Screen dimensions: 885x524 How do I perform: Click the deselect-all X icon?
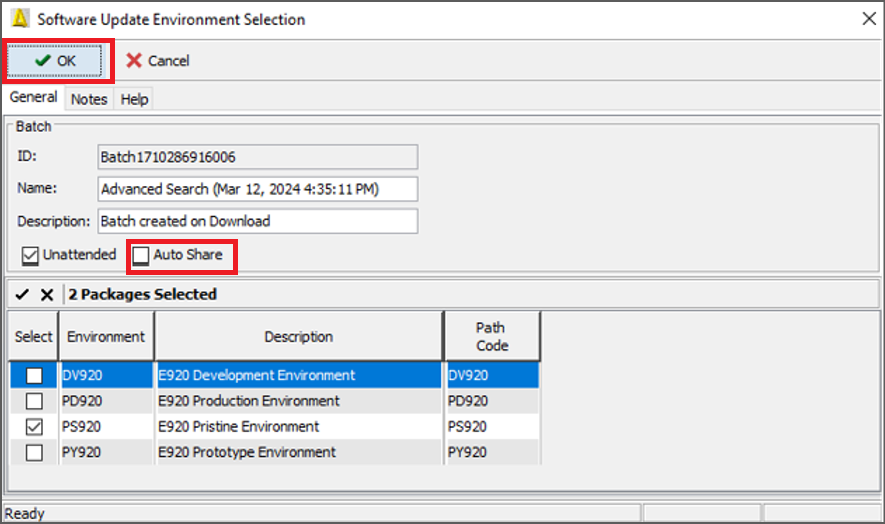coord(47,294)
